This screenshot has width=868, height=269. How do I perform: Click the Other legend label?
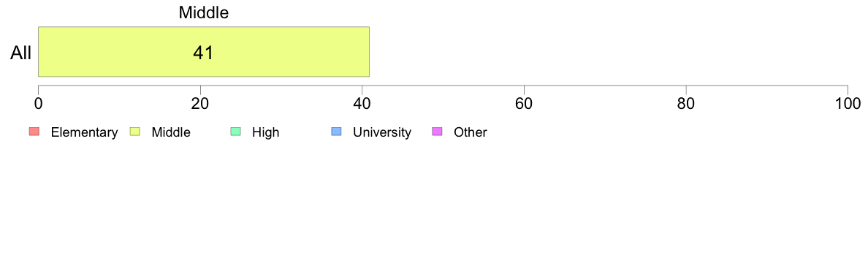[471, 132]
